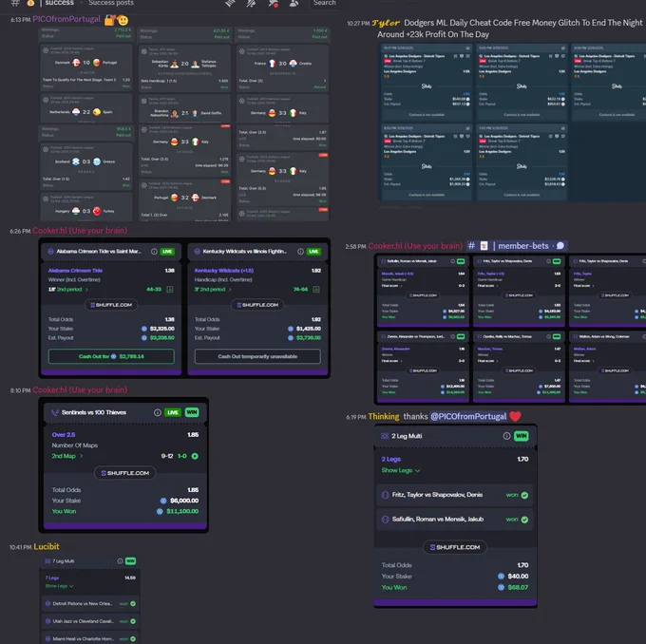Click the Success posts header label
646x644 pixels.
[x=111, y=3]
